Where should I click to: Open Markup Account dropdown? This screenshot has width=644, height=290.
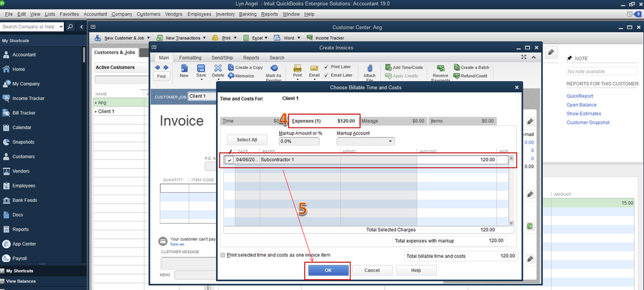click(390, 141)
